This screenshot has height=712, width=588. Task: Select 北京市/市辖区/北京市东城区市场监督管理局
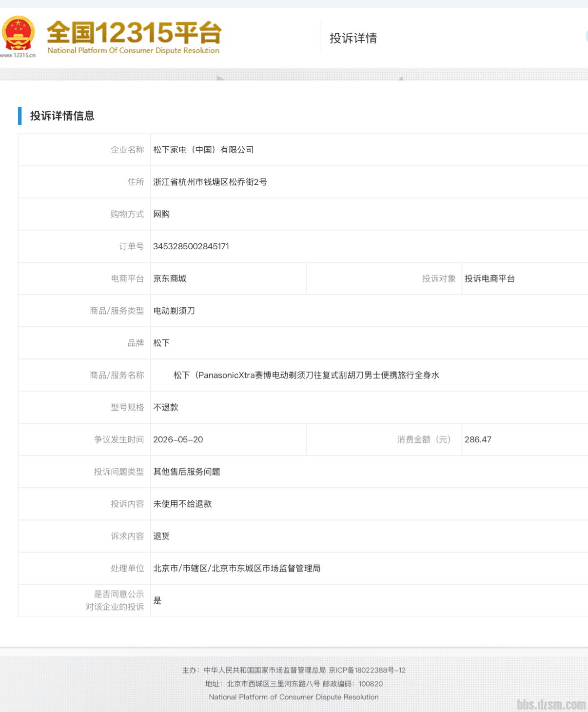pos(236,568)
